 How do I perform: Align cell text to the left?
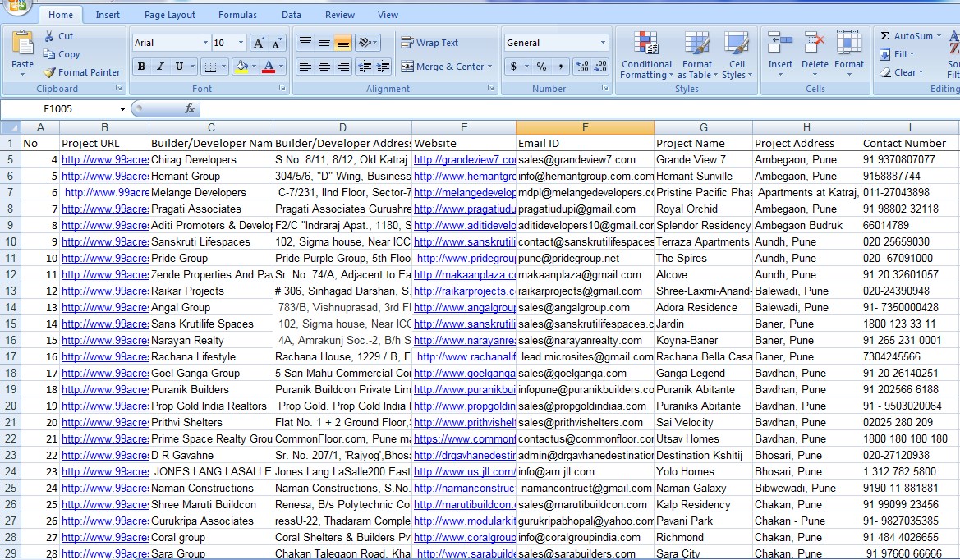pos(305,66)
